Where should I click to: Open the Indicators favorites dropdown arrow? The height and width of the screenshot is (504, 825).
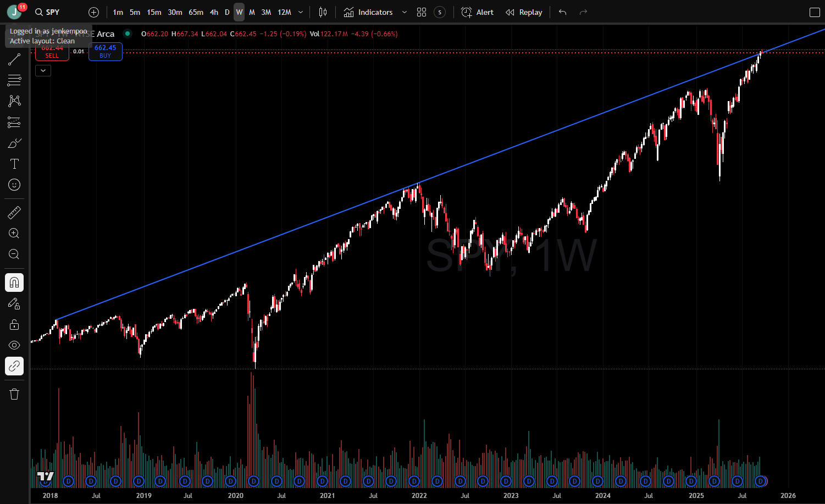pos(405,12)
